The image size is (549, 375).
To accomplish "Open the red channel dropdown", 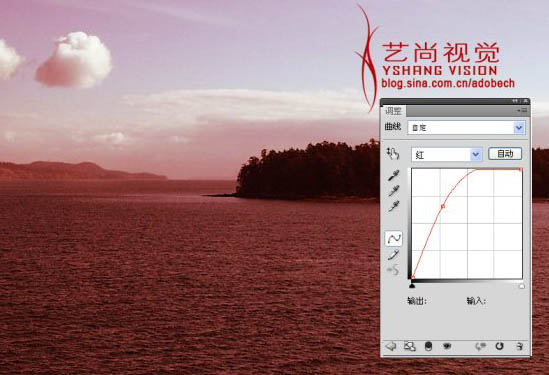I will (447, 154).
